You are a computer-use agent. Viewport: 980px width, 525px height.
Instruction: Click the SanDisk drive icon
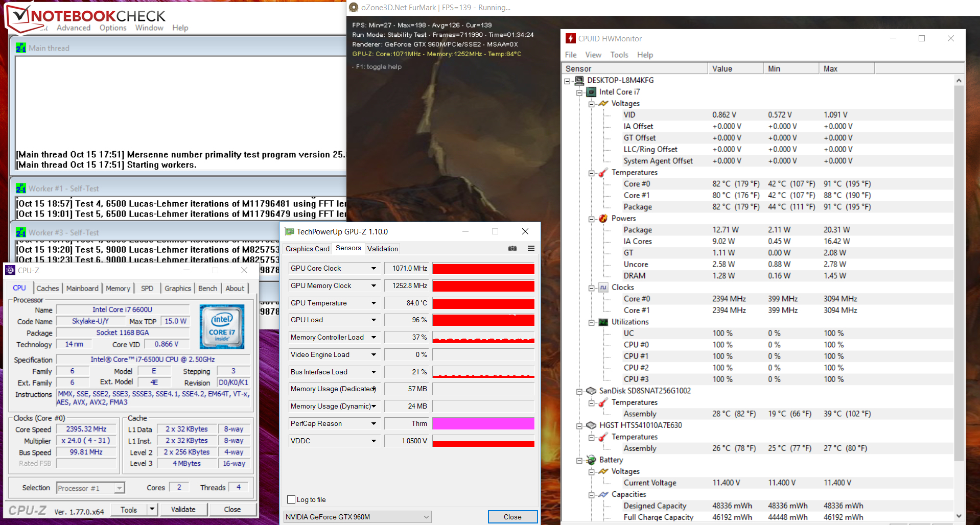click(x=591, y=391)
